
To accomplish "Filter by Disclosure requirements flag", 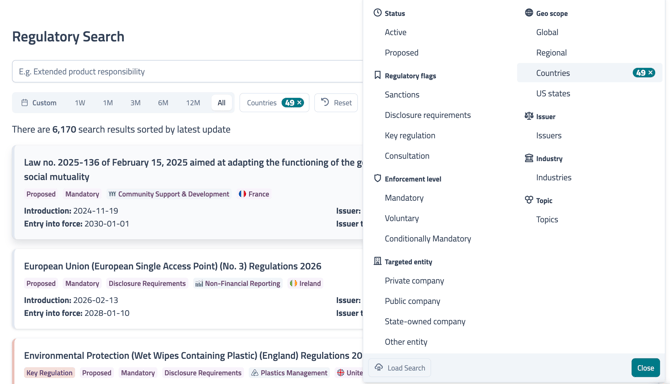I will pos(427,115).
